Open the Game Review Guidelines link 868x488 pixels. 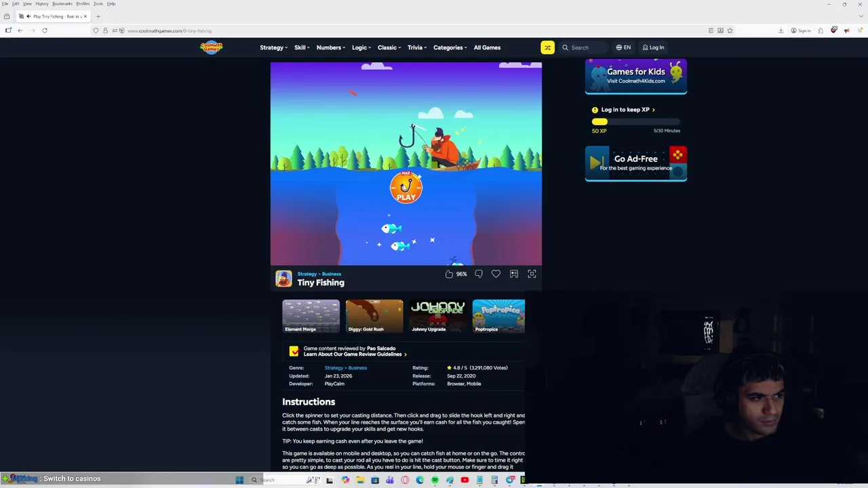(355, 354)
